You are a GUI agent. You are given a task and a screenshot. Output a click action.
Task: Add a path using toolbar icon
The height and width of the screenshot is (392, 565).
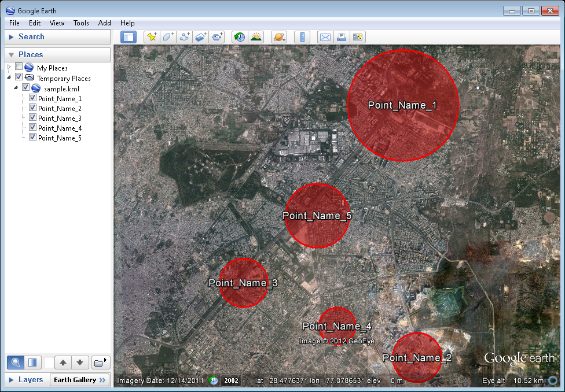tap(184, 37)
